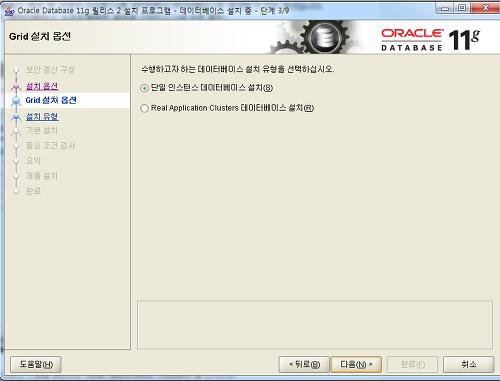The height and width of the screenshot is (381, 500).
Task: Click the disabled 보안 갱신 구성 step
Action: 50,70
